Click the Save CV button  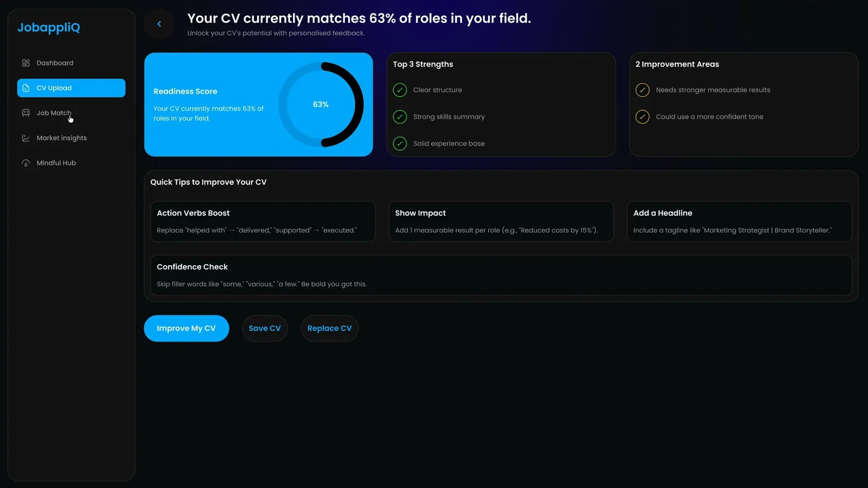tap(265, 329)
